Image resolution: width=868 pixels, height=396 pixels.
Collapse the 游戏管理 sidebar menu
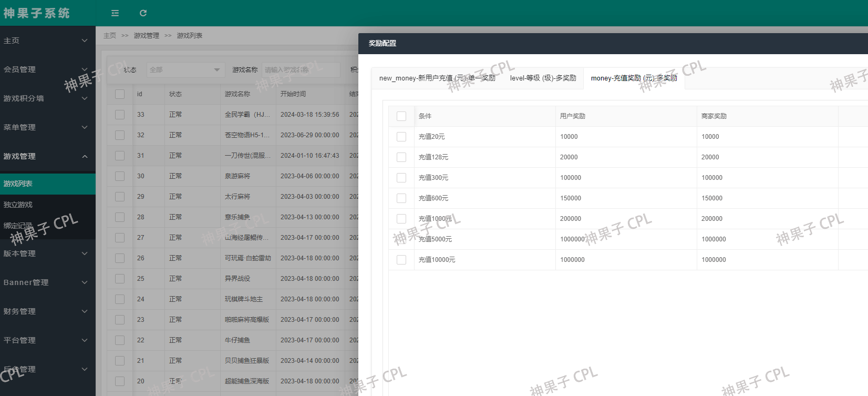coord(48,156)
